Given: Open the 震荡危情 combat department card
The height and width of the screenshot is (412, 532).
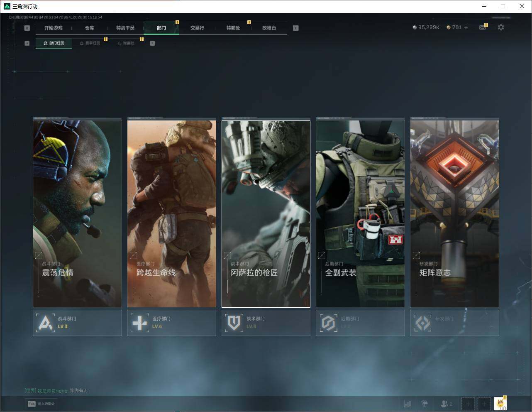Looking at the screenshot, I should click(x=77, y=213).
